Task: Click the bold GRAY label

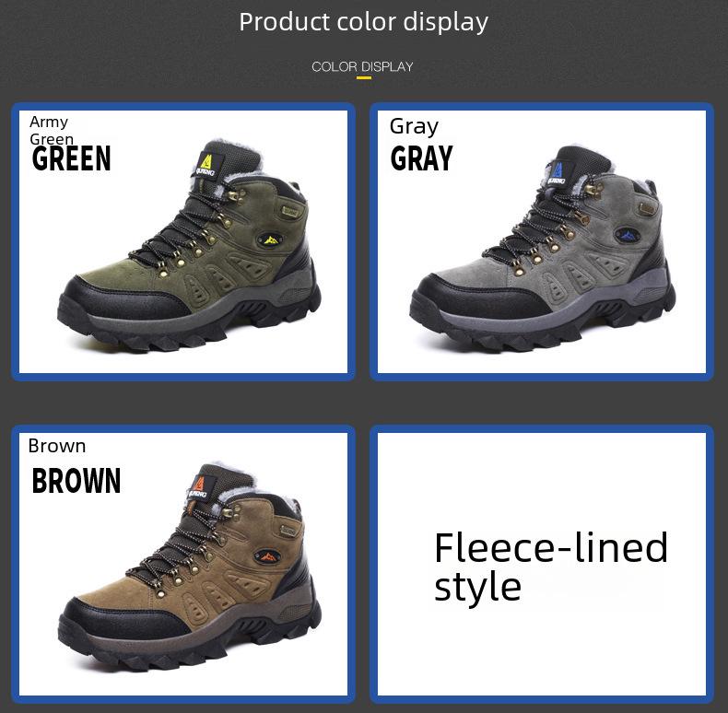Action: (x=421, y=158)
